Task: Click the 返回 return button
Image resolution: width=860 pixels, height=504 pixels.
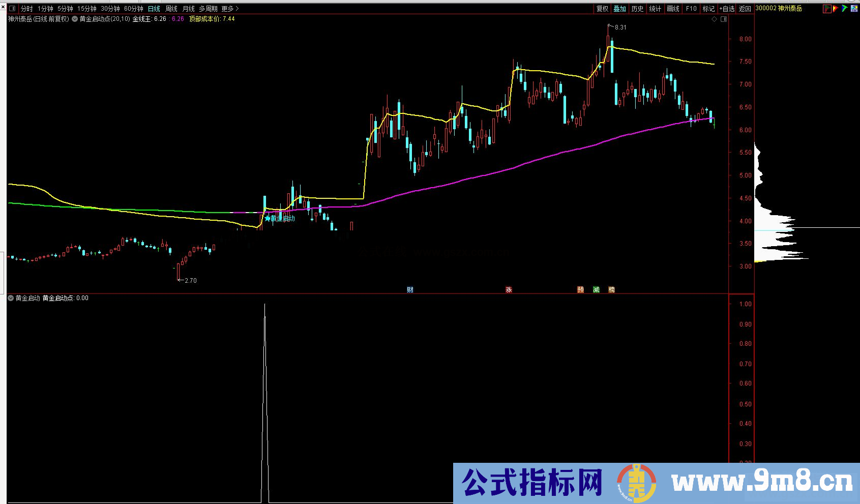Action: [x=745, y=9]
